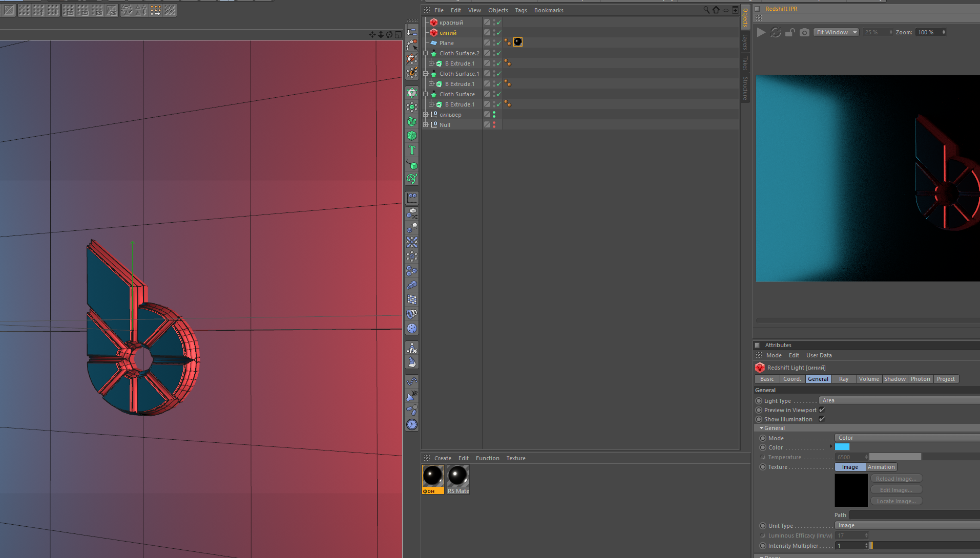Click the viewport move-camera icon
The width and height of the screenshot is (980, 558).
pyautogui.click(x=372, y=34)
